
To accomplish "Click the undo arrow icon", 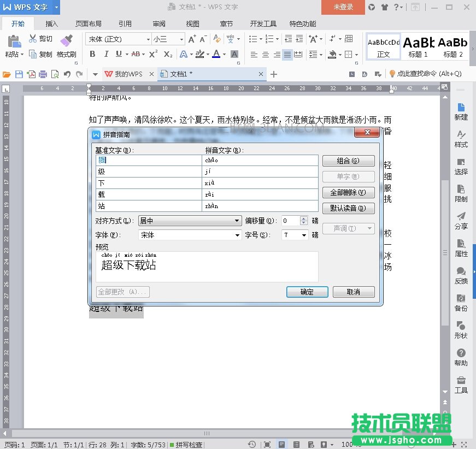I will click(67, 74).
